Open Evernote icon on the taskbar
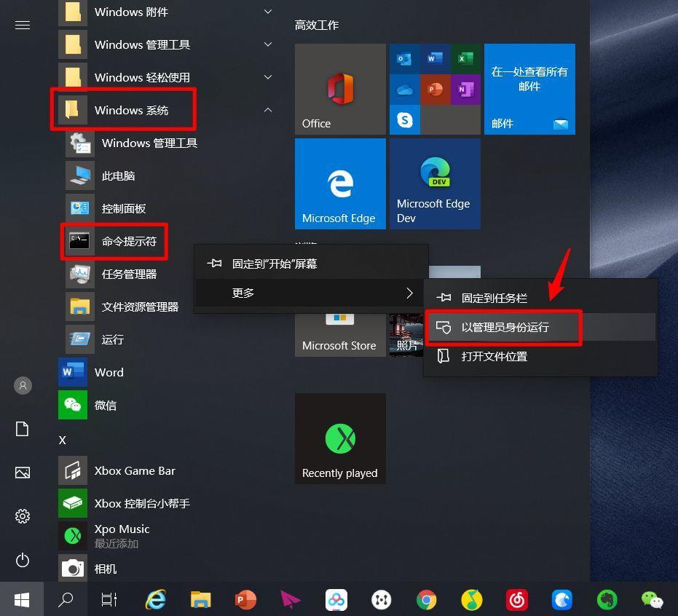Image resolution: width=678 pixels, height=616 pixels. pyautogui.click(x=607, y=599)
